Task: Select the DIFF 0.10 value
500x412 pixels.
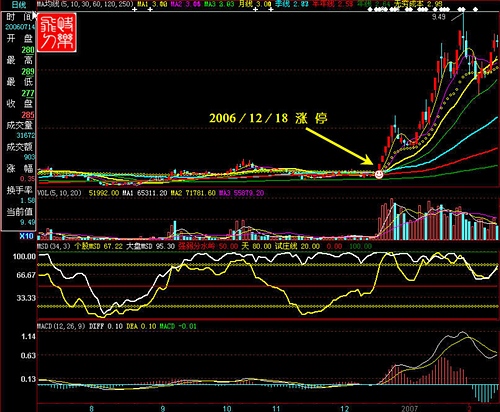Action: pyautogui.click(x=106, y=326)
